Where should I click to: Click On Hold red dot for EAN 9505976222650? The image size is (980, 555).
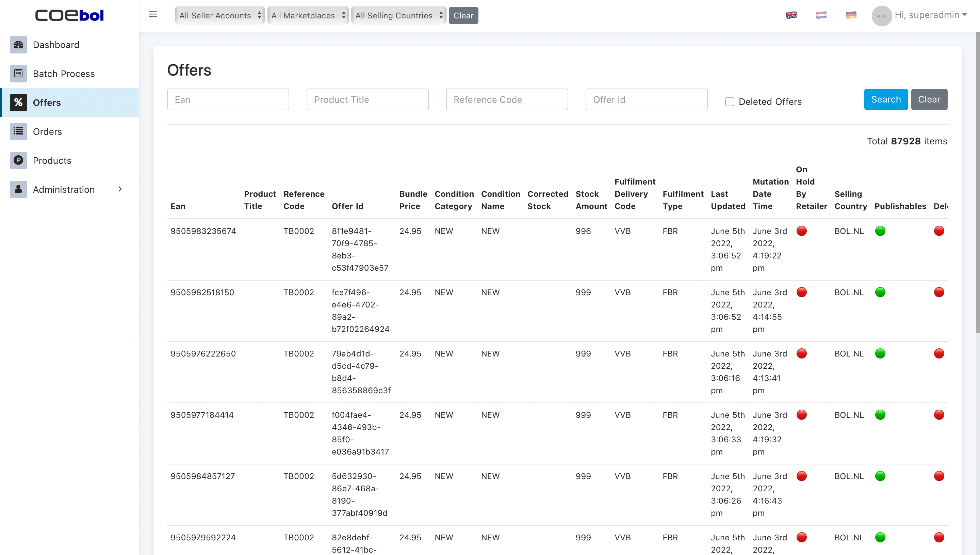click(801, 354)
